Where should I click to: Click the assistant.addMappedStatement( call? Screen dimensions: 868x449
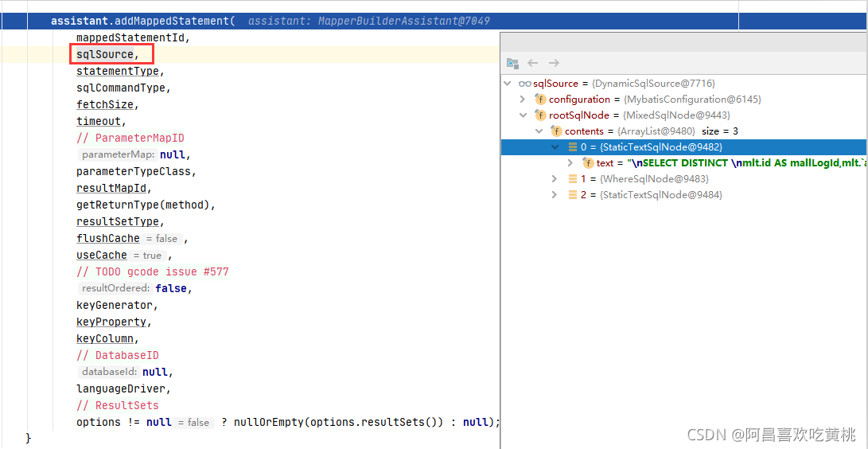coord(143,21)
